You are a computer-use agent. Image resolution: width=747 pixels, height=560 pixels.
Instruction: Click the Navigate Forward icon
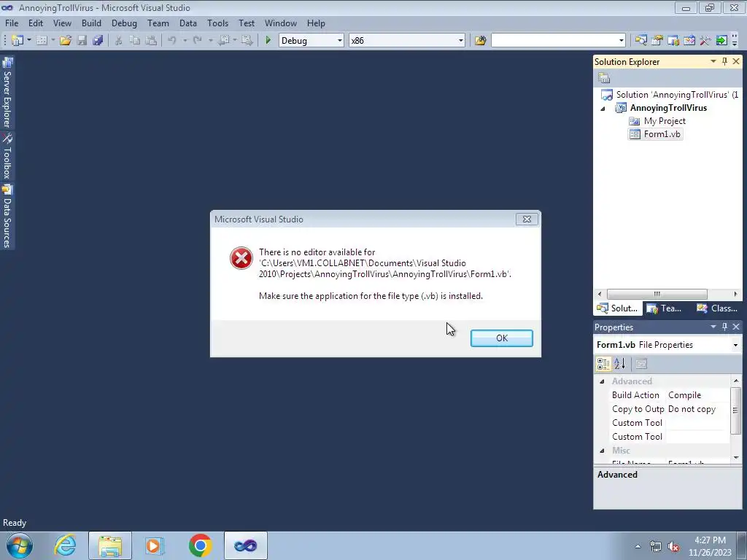coord(247,41)
